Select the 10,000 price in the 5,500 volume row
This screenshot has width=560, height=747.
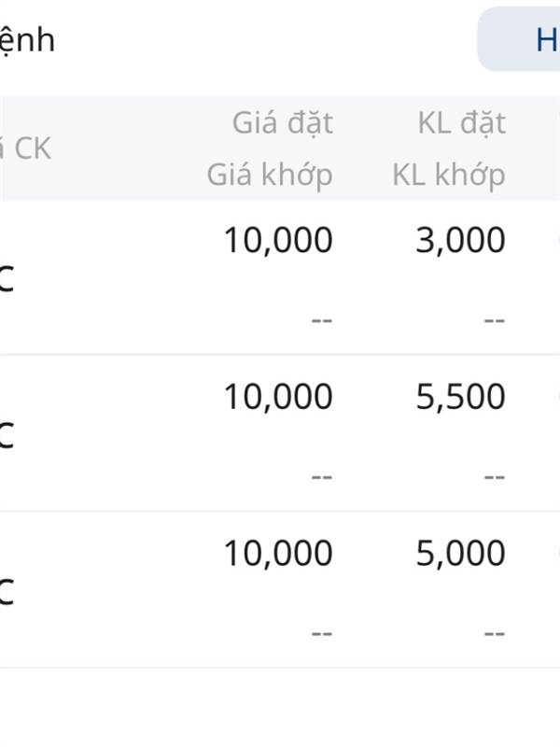click(278, 396)
